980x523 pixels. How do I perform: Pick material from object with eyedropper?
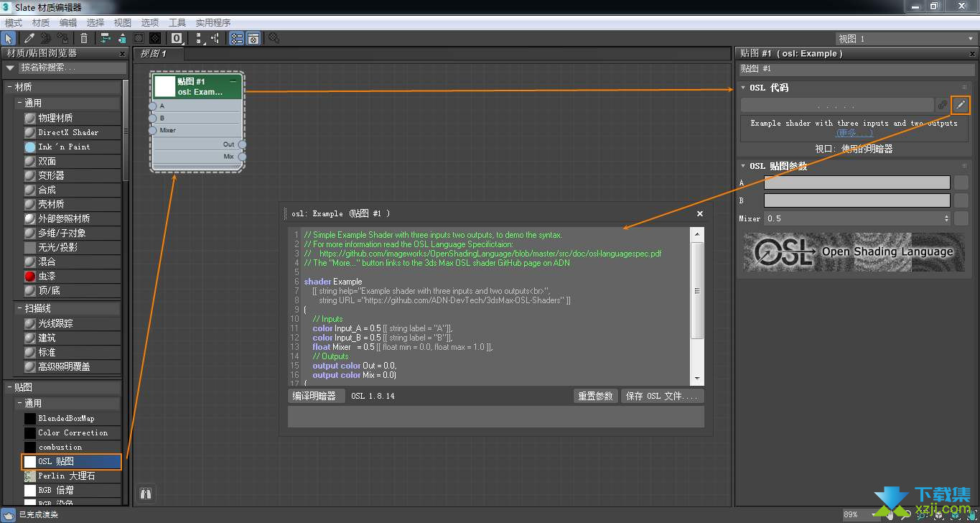coord(29,38)
